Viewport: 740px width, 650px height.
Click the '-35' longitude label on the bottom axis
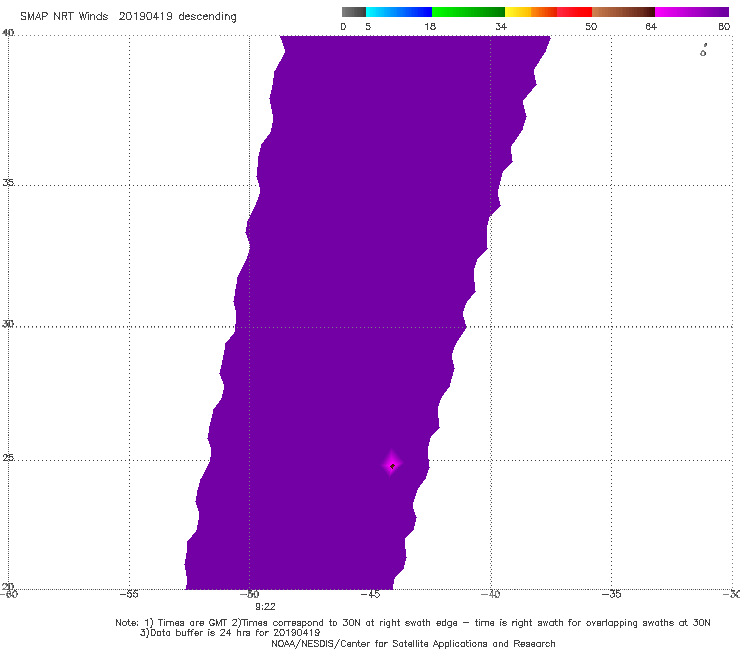pos(612,594)
